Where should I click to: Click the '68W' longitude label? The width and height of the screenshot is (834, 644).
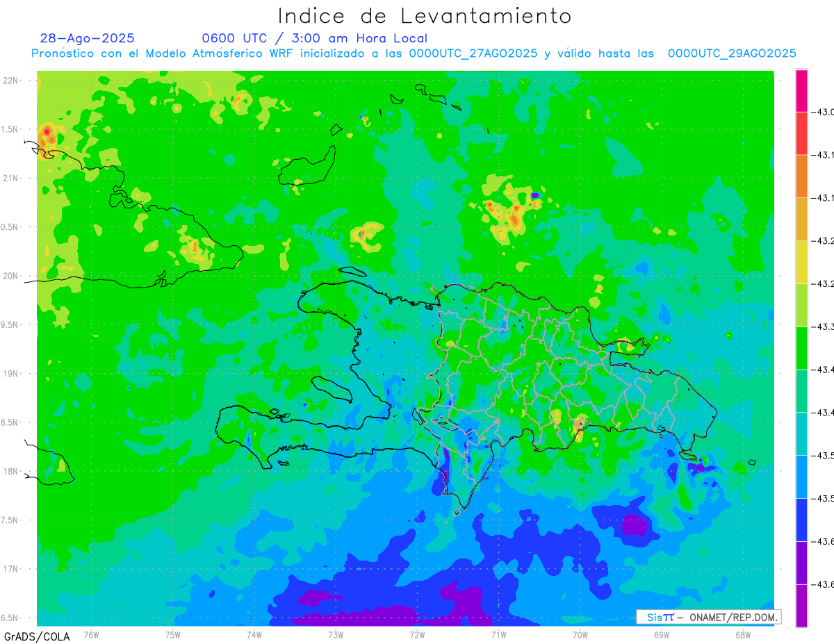(x=743, y=634)
